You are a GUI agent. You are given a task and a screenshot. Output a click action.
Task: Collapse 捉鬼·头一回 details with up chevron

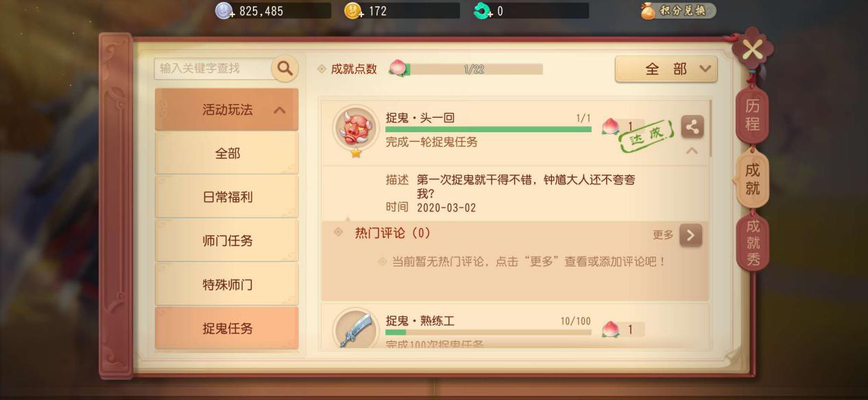tap(692, 151)
